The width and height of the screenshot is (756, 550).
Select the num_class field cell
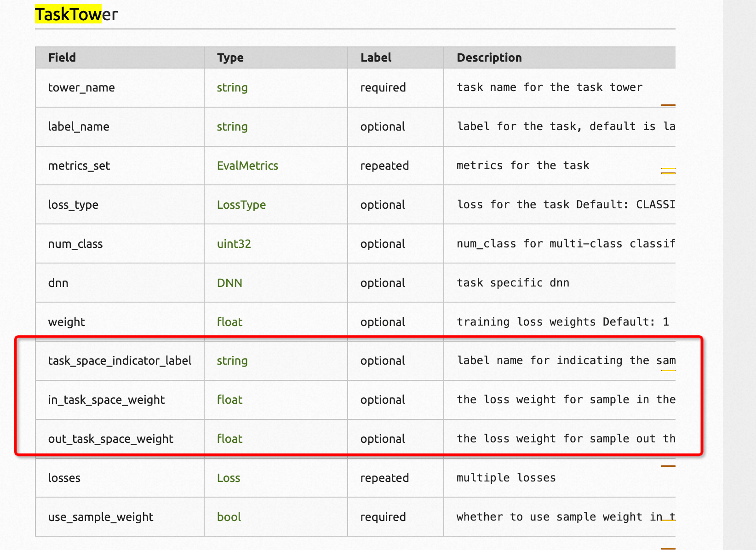click(x=120, y=244)
